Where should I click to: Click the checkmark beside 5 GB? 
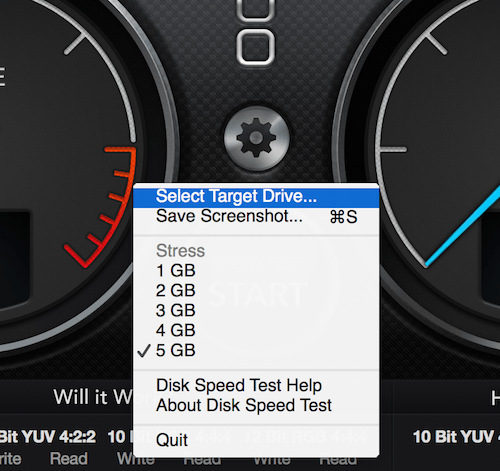(x=144, y=351)
